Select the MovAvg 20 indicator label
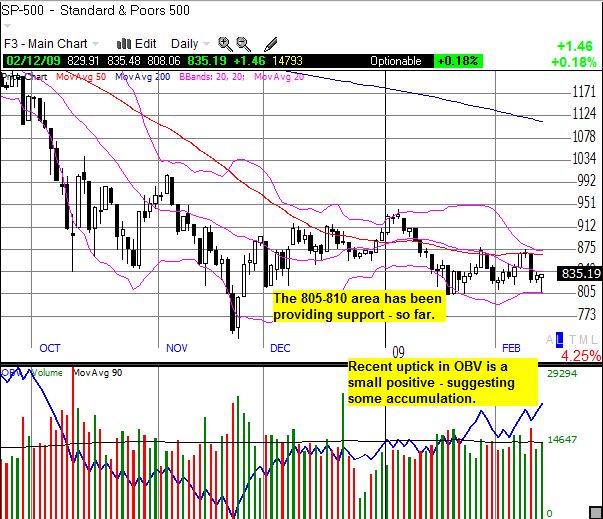The width and height of the screenshot is (603, 519). click(x=279, y=77)
